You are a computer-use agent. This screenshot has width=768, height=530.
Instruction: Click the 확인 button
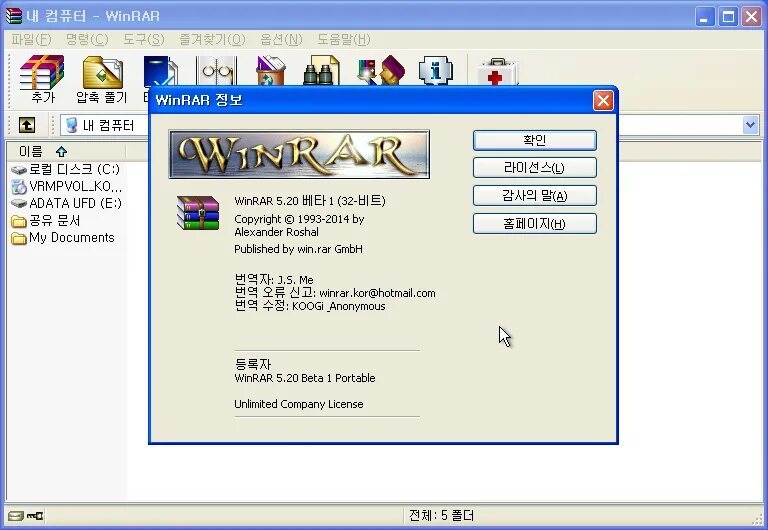point(535,141)
